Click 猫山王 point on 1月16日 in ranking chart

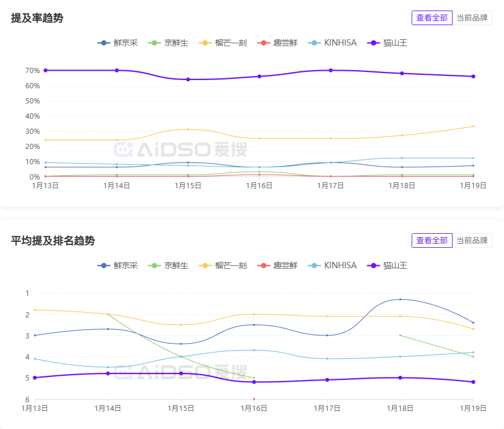[x=254, y=382]
